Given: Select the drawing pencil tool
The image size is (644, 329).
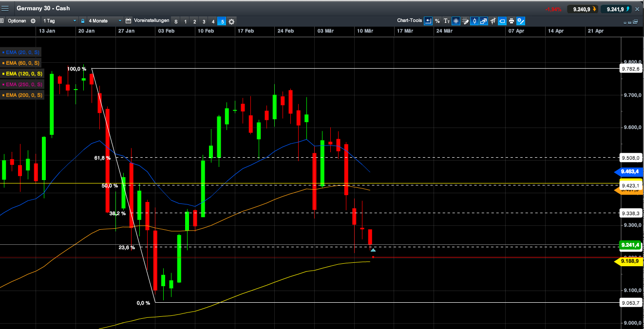Looking at the screenshot, I should [465, 21].
